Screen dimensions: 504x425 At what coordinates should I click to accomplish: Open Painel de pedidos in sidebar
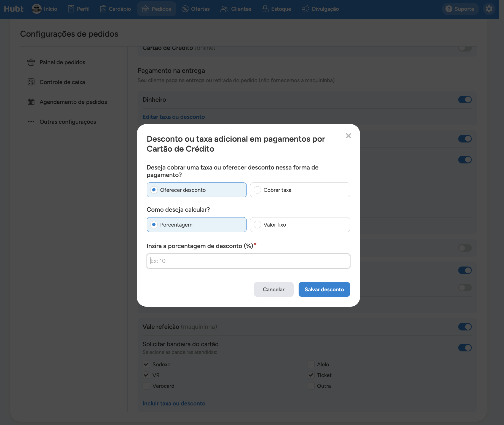point(56,62)
